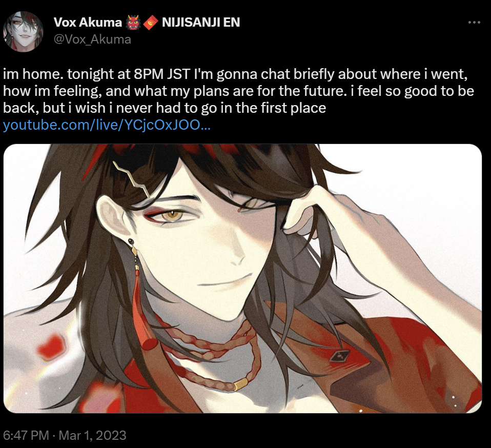Open the youtube.com/live link

click(x=107, y=125)
